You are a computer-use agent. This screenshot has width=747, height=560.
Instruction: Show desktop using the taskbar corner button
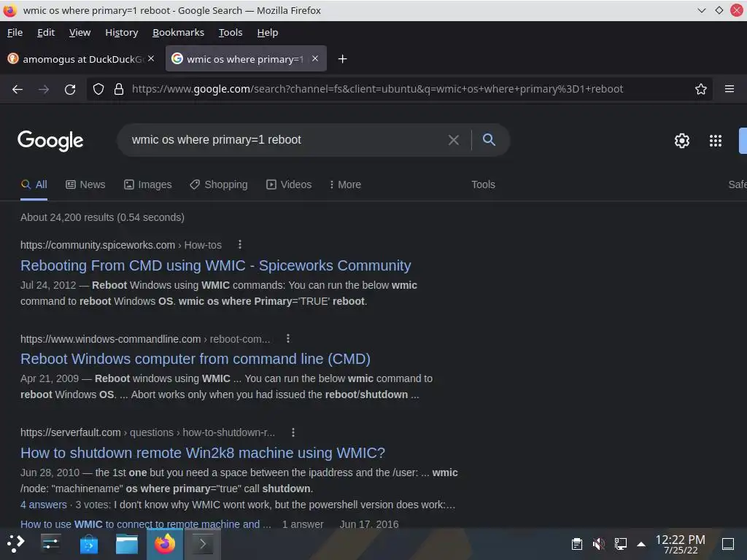click(728, 544)
